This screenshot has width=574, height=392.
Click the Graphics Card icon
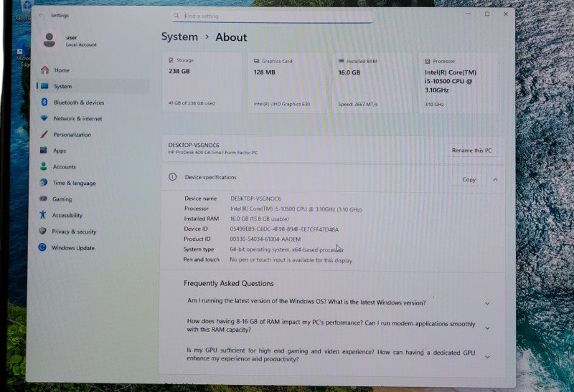[257, 61]
